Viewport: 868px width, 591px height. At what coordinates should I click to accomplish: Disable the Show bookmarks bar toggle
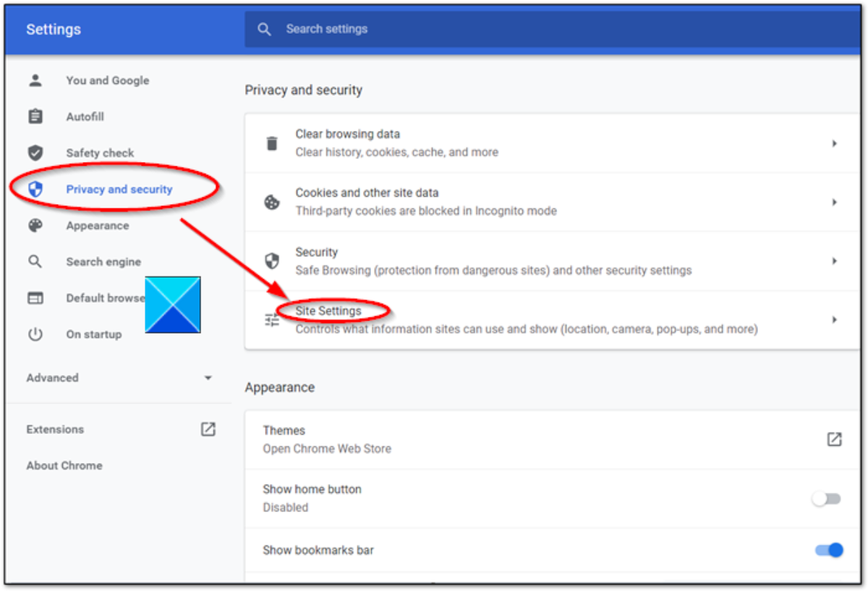(829, 550)
